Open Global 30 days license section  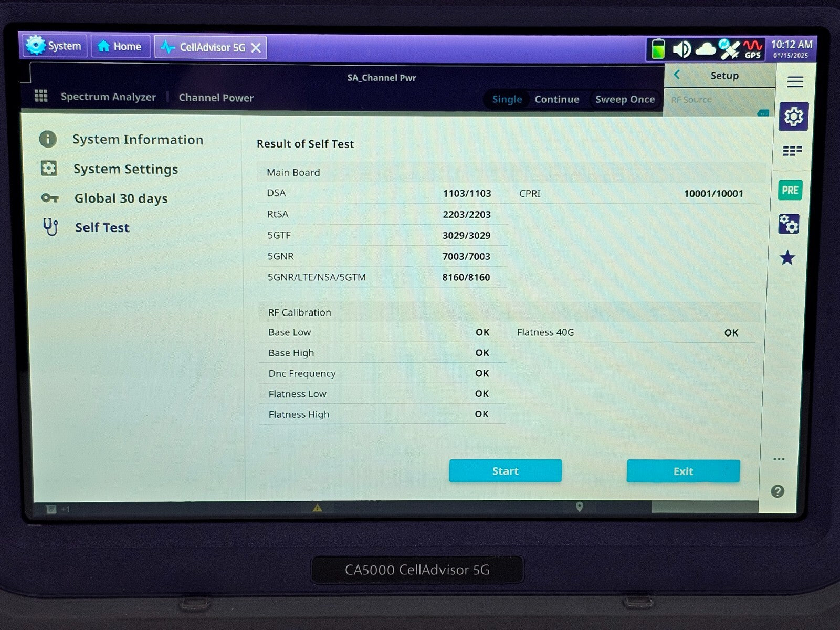(121, 198)
